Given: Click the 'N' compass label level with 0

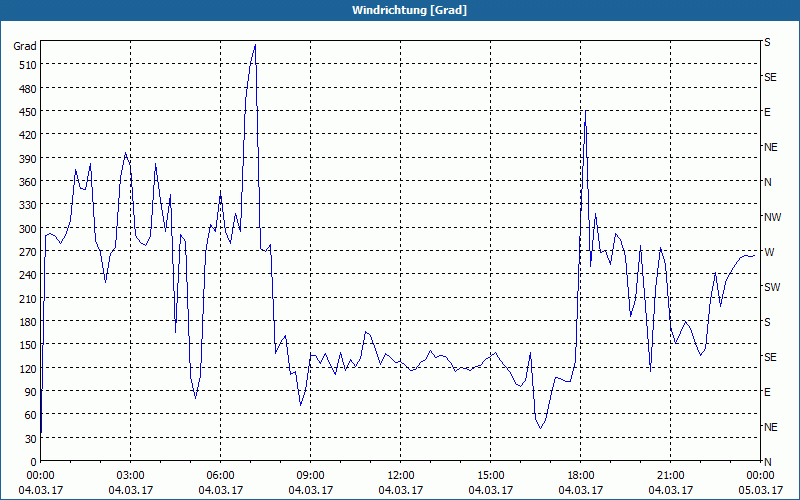Looking at the screenshot, I should click(768, 462).
